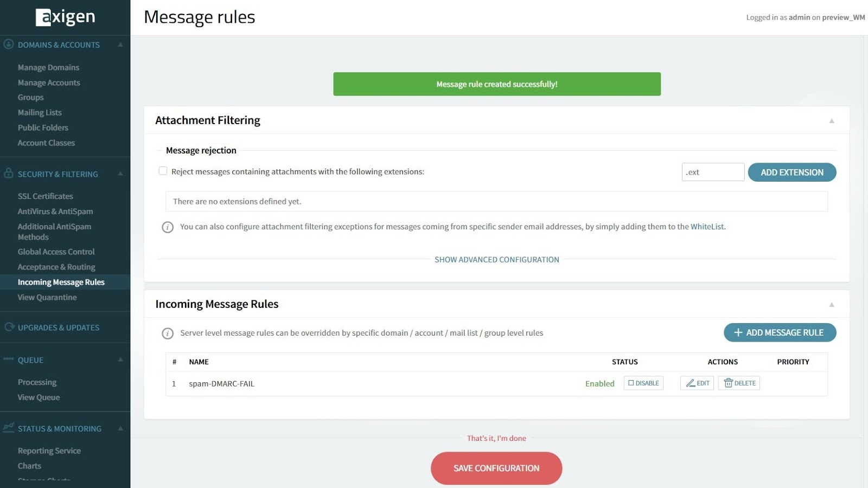Click the .ext extension input field

pyautogui.click(x=713, y=172)
